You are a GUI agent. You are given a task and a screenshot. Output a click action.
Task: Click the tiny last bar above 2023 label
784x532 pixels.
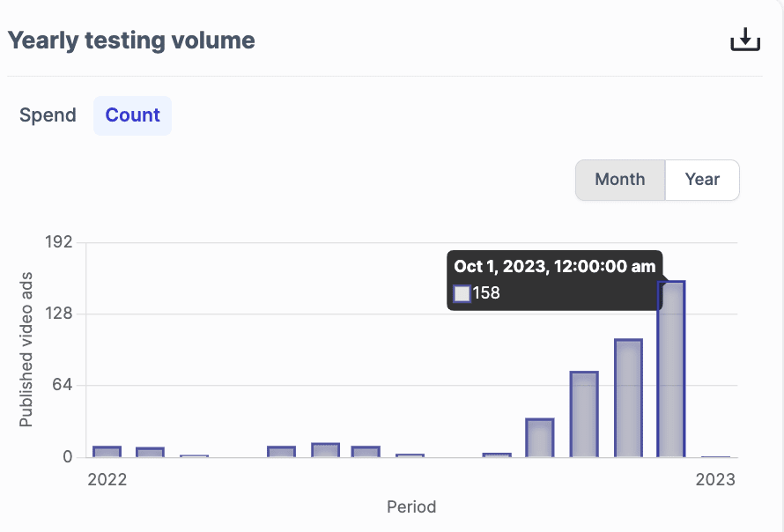coord(715,456)
